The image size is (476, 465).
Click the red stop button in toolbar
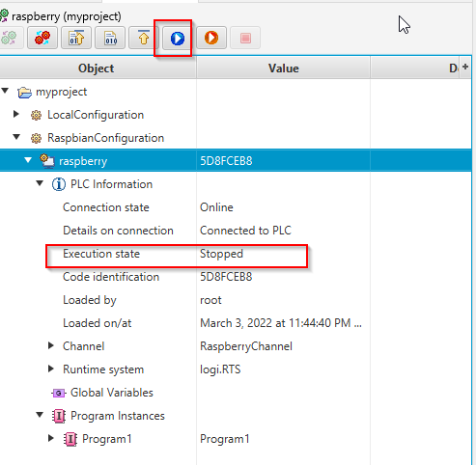[x=245, y=39]
